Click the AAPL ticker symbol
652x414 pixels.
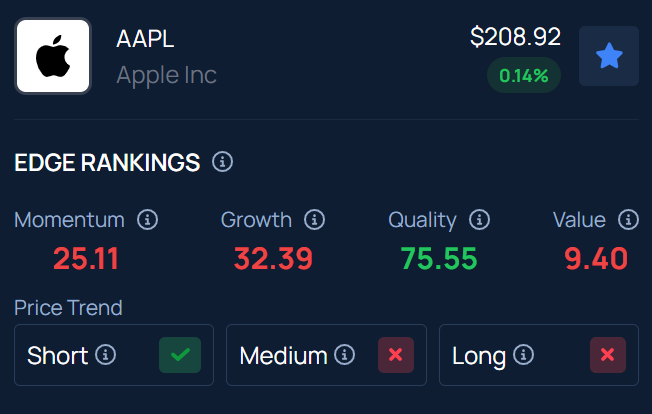[x=145, y=39]
